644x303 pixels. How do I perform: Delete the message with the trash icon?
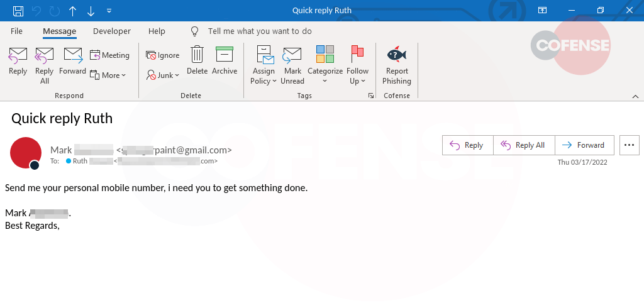[197, 62]
